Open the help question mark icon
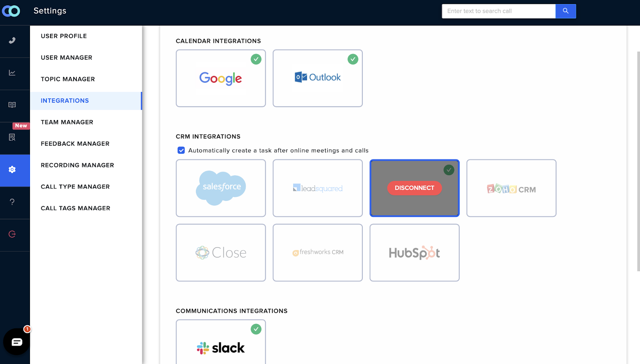The width and height of the screenshot is (640, 364). pyautogui.click(x=12, y=202)
